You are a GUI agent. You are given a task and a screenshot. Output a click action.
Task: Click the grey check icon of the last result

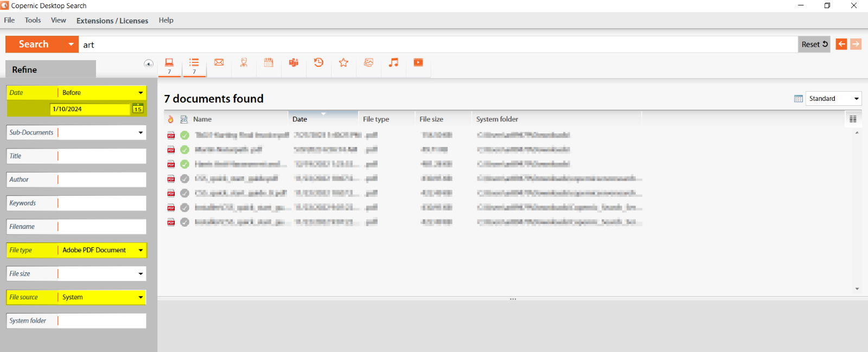click(x=184, y=222)
